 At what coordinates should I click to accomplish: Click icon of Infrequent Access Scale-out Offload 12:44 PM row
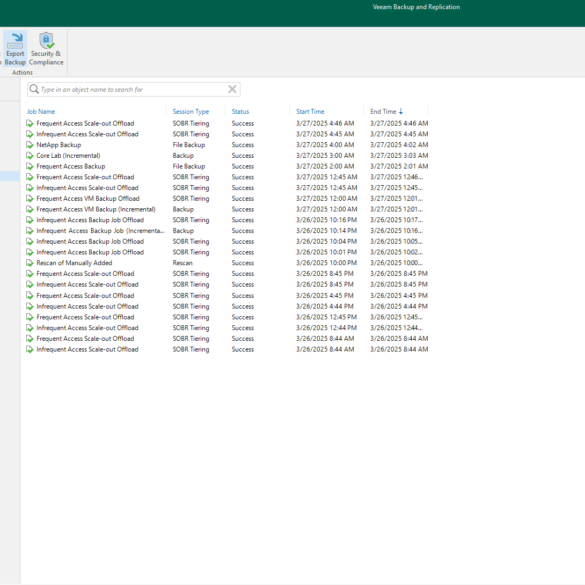pyautogui.click(x=30, y=328)
